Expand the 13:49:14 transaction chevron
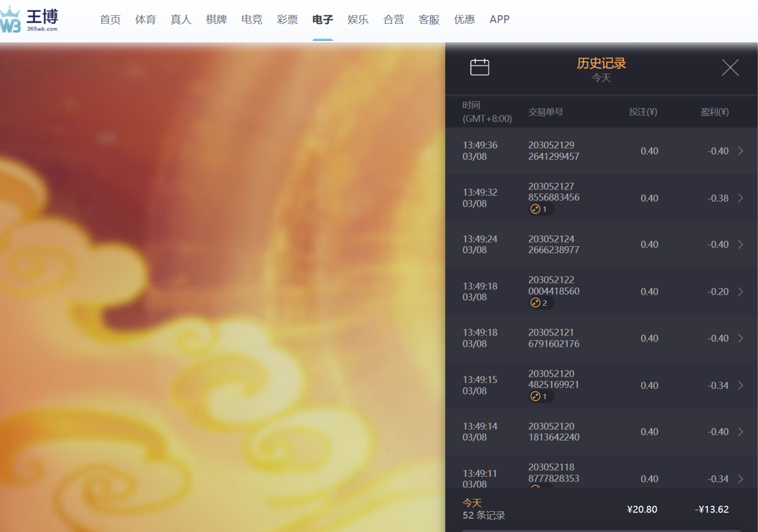This screenshot has height=532, width=758. 740,432
